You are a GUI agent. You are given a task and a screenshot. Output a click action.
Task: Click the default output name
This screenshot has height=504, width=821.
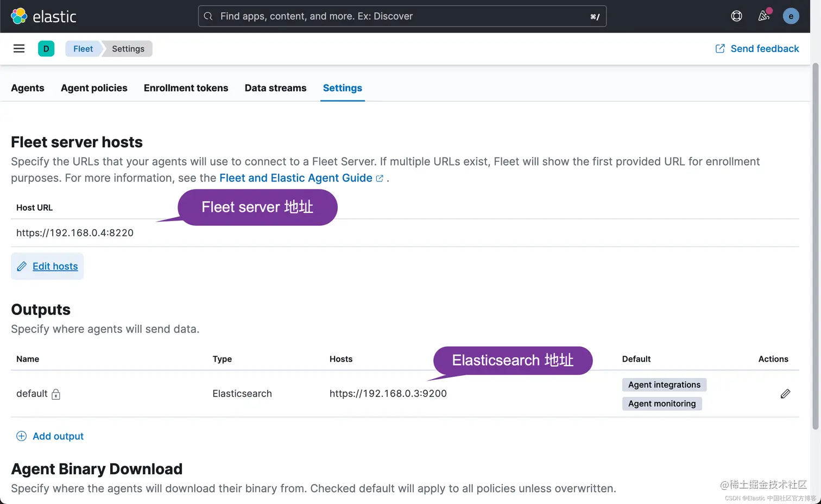[32, 394]
